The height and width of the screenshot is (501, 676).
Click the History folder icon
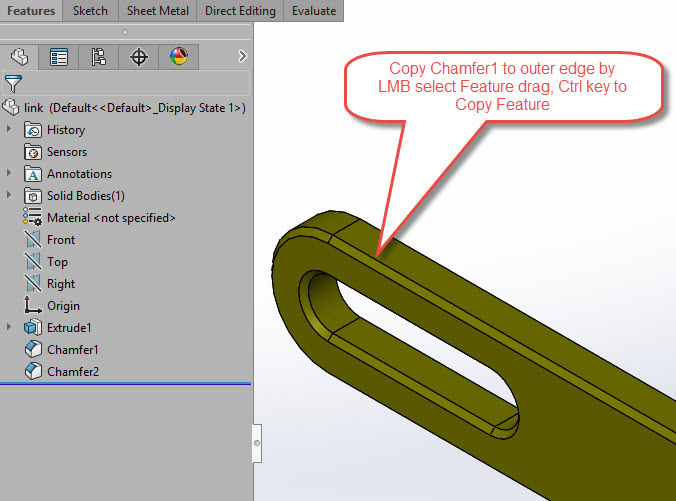[33, 130]
